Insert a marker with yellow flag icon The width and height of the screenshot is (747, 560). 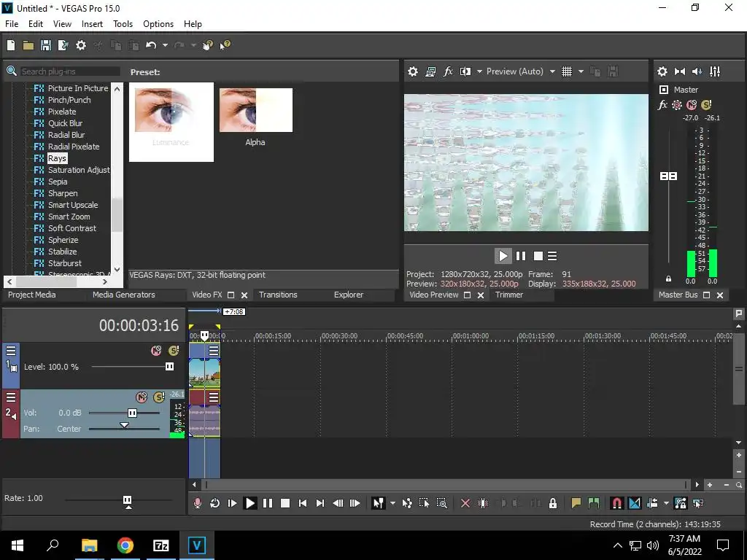[x=576, y=503]
